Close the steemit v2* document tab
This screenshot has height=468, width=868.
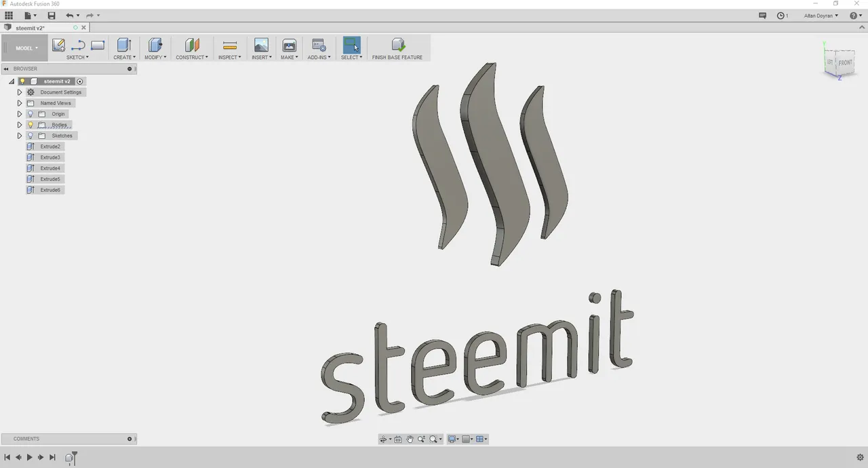(x=84, y=28)
